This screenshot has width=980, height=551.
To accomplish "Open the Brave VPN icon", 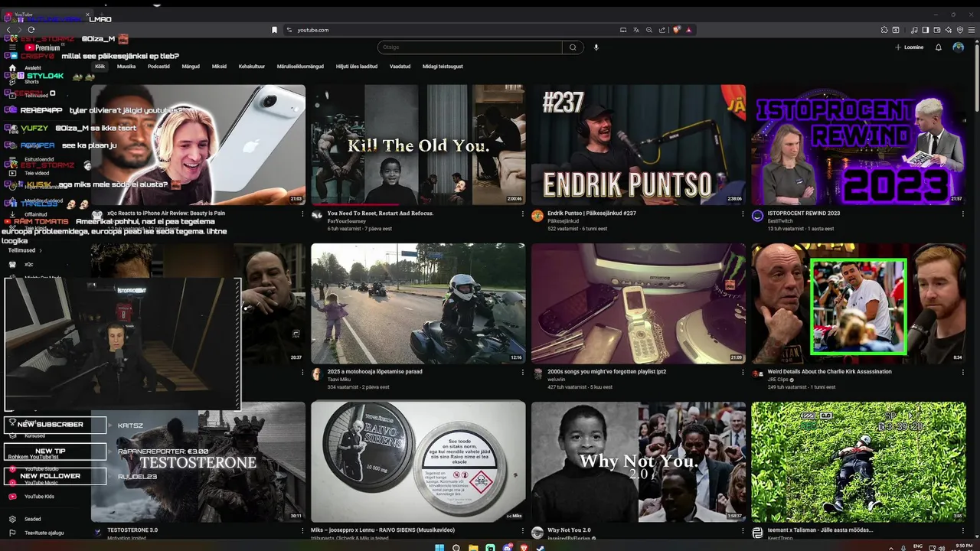I will click(x=960, y=30).
